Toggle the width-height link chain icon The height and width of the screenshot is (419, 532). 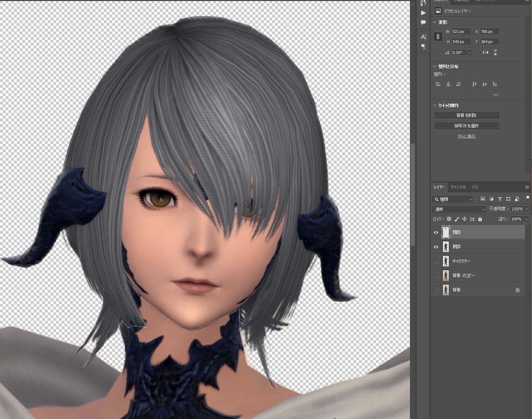(438, 37)
